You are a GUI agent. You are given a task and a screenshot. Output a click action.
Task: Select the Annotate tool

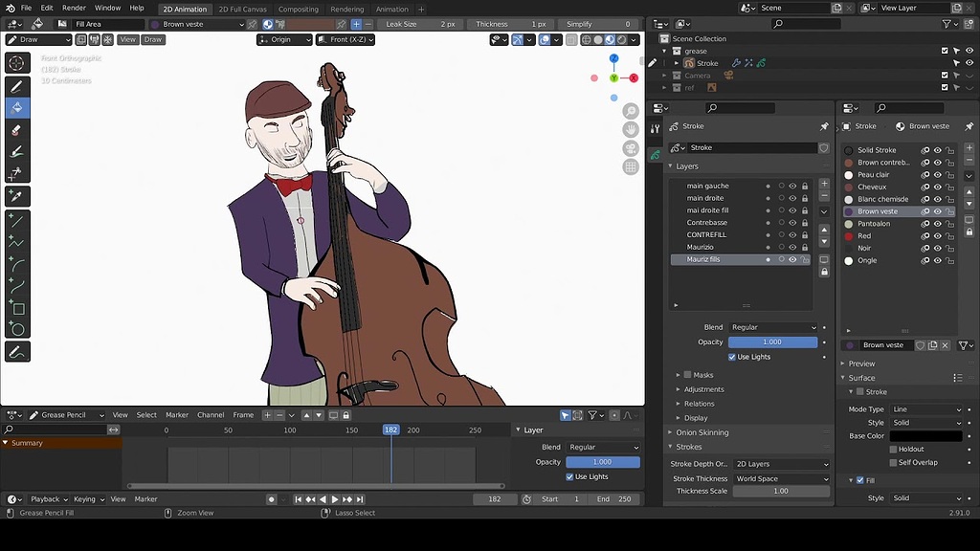[17, 352]
